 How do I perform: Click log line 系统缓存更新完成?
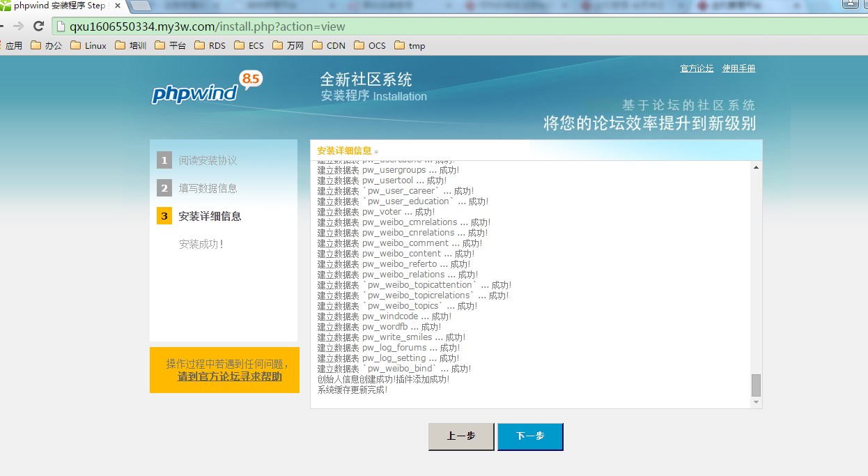[352, 390]
